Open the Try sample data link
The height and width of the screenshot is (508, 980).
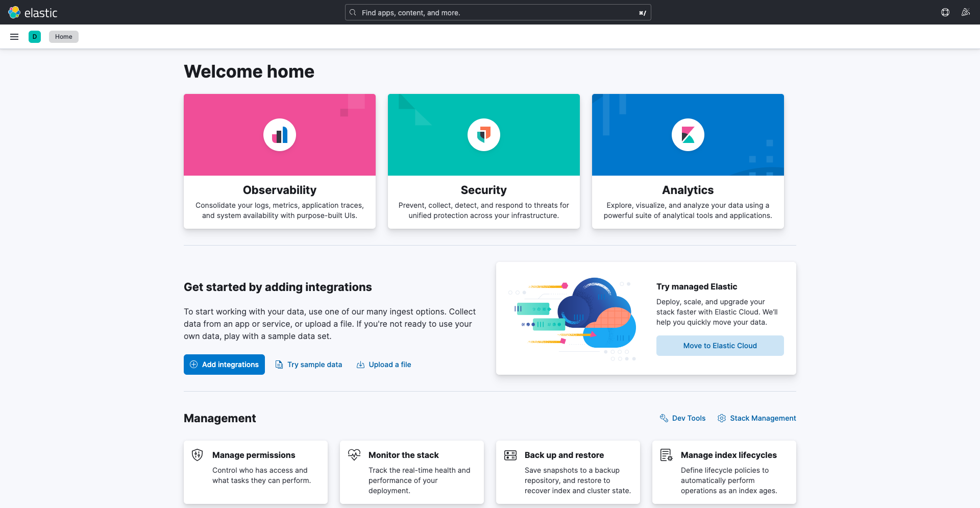tap(309, 365)
